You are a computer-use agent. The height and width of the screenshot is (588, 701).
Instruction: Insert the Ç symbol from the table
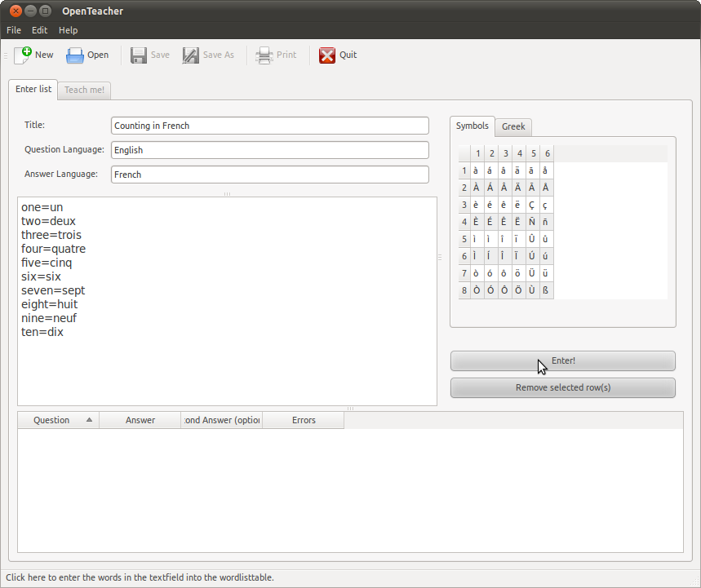531,205
